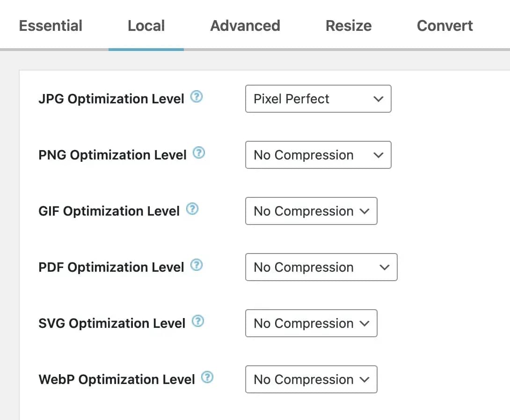Open help for JPG Optimization Level

(x=197, y=96)
